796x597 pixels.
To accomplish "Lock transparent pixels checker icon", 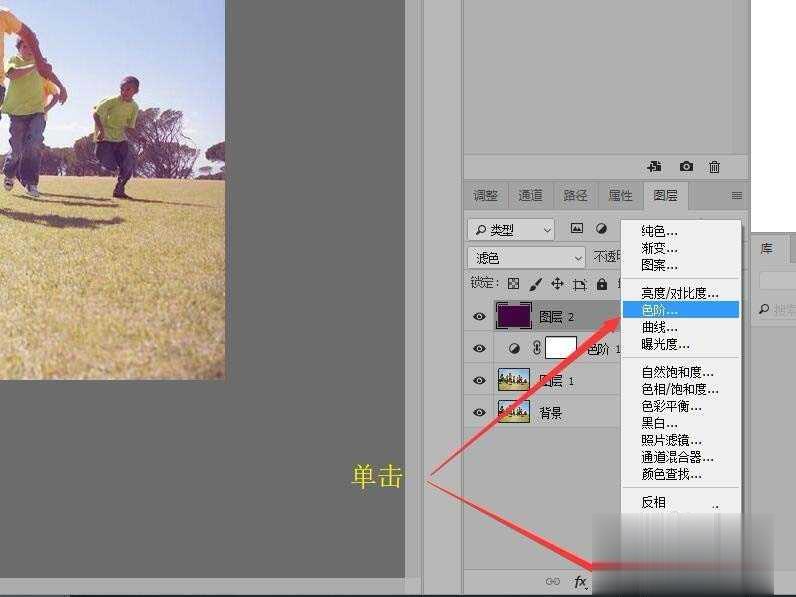I will 513,284.
